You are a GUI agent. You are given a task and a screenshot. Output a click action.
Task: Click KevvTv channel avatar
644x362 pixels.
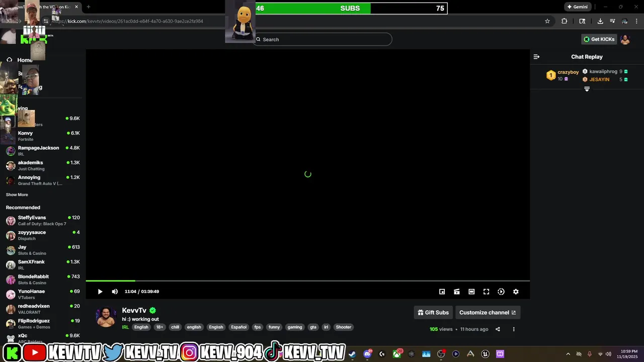click(x=106, y=317)
